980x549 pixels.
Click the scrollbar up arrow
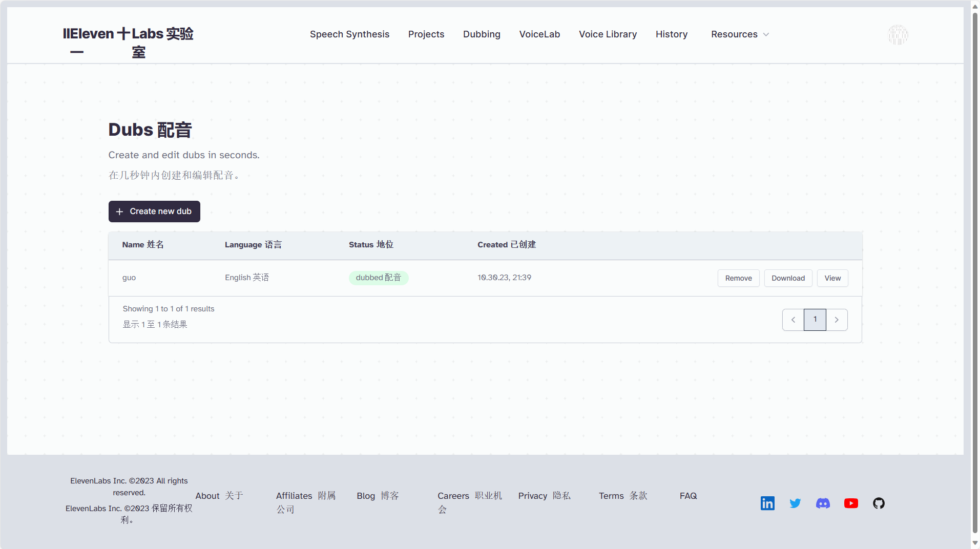[x=975, y=6]
